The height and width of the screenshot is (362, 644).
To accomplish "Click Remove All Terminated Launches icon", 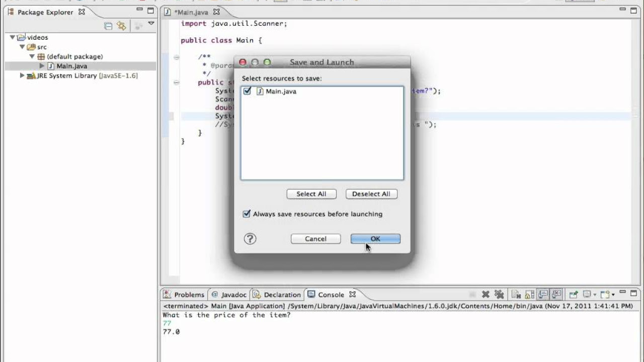I will (x=499, y=294).
